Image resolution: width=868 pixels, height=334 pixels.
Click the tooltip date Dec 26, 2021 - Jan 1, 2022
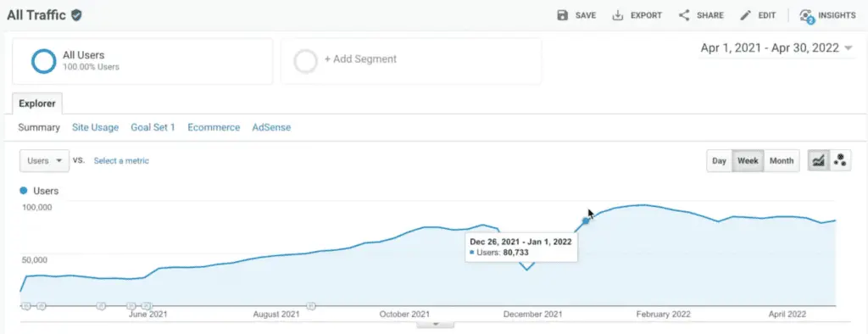click(521, 242)
